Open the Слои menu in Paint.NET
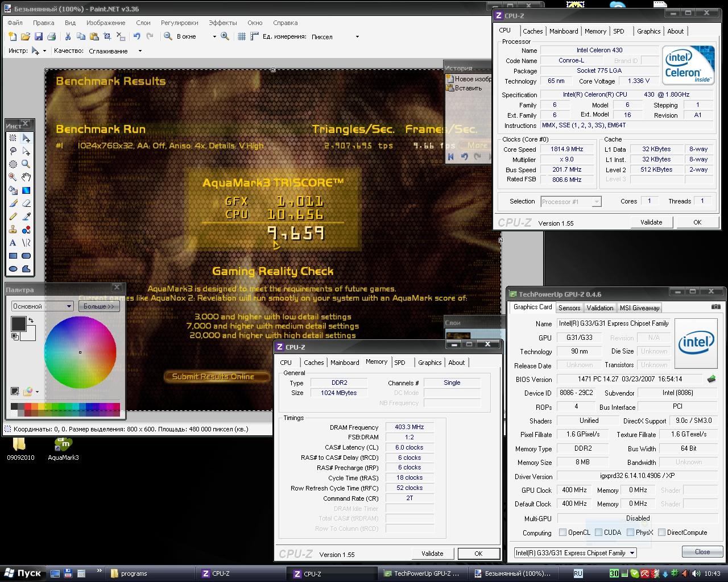 pos(143,23)
